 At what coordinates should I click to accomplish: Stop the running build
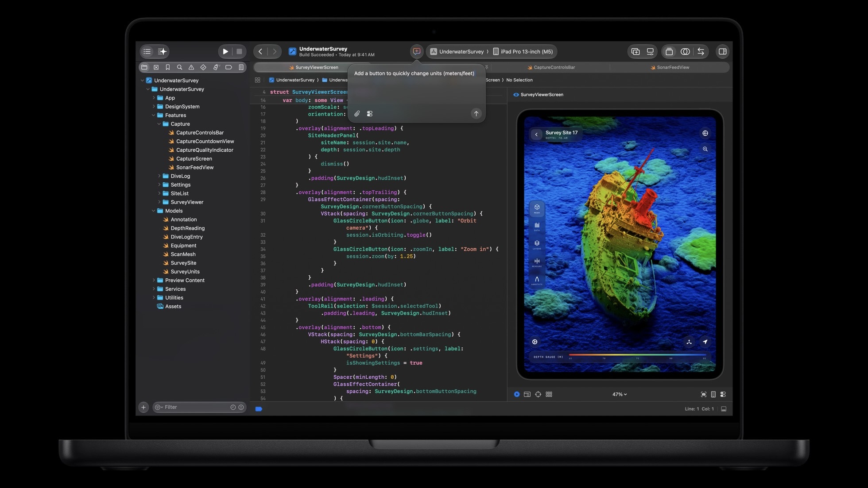(239, 51)
